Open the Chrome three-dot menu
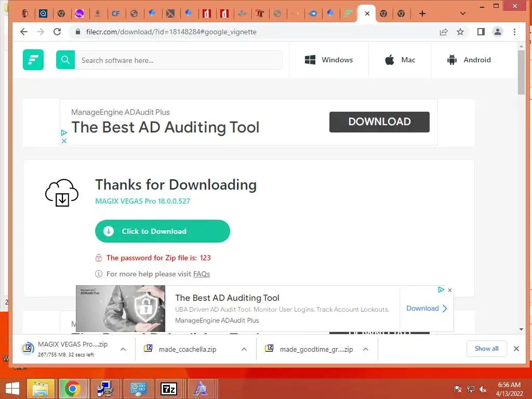Screen dimensions: 532x399 pos(515,32)
